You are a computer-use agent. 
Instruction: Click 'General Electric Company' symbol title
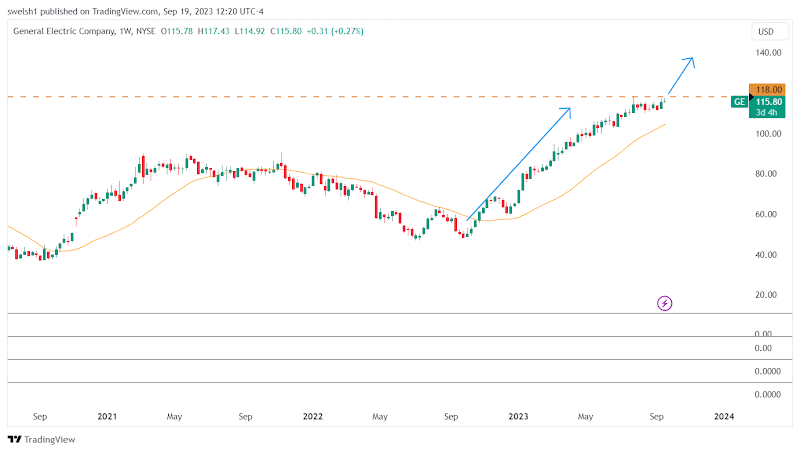coord(64,31)
